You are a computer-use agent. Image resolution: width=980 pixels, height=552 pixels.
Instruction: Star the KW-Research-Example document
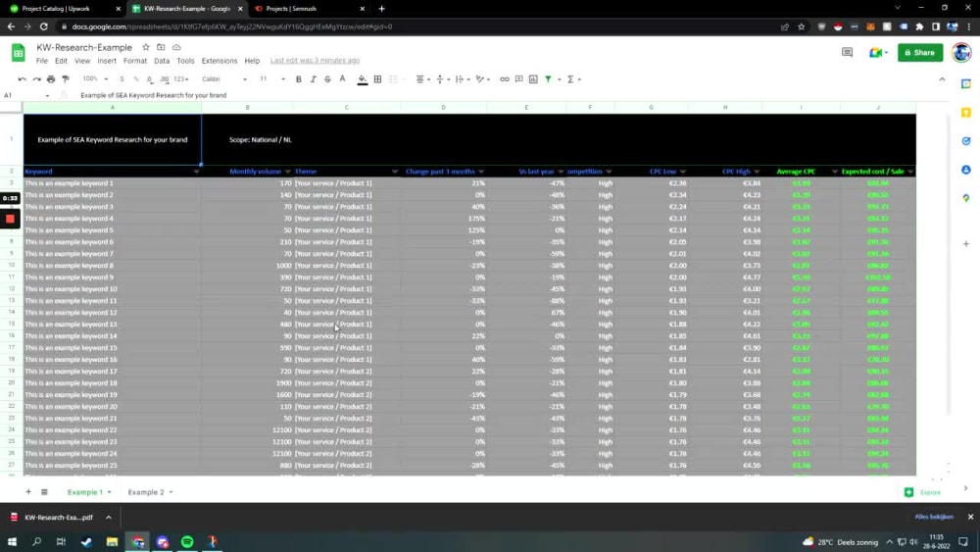click(146, 47)
